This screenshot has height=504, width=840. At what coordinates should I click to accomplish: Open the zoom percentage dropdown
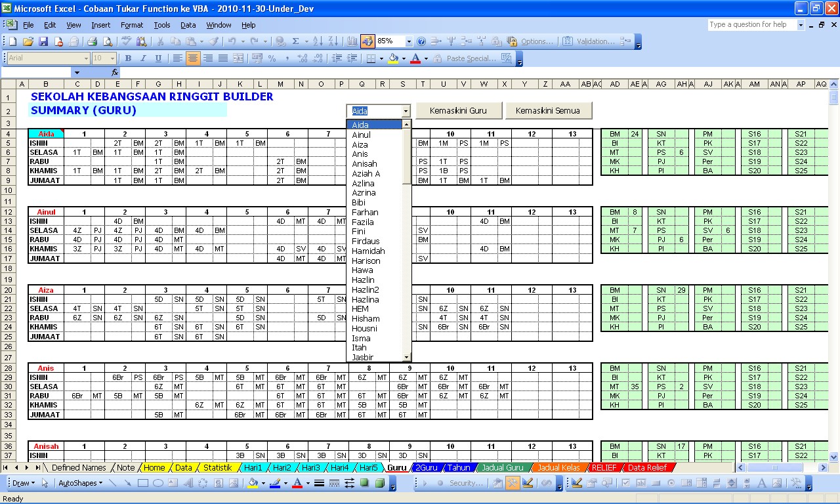[x=409, y=41]
